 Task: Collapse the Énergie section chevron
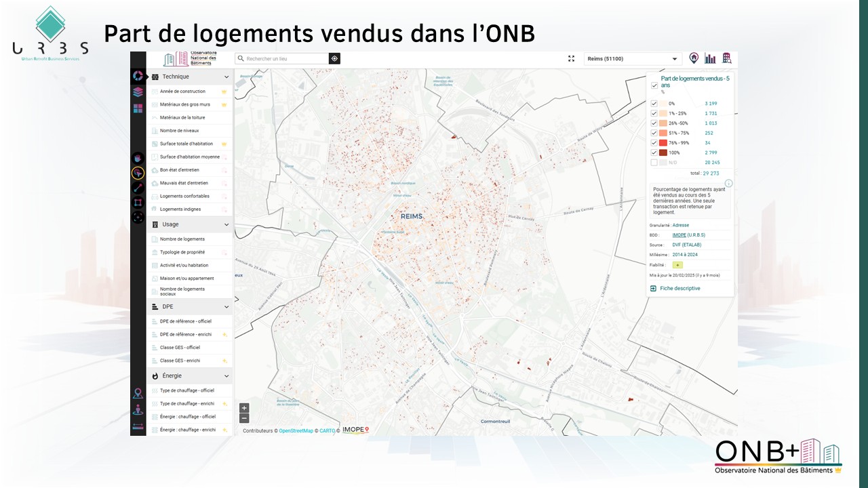tap(226, 376)
